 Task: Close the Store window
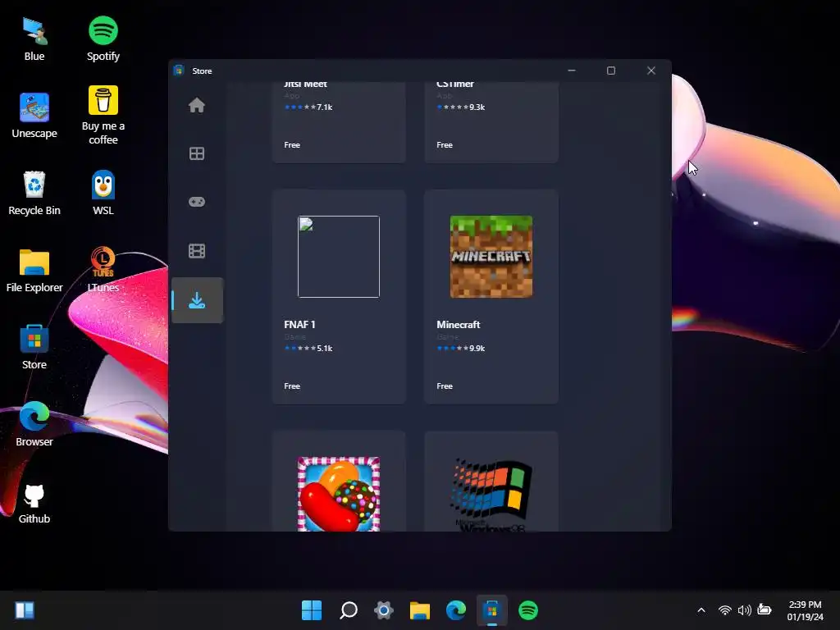(651, 71)
